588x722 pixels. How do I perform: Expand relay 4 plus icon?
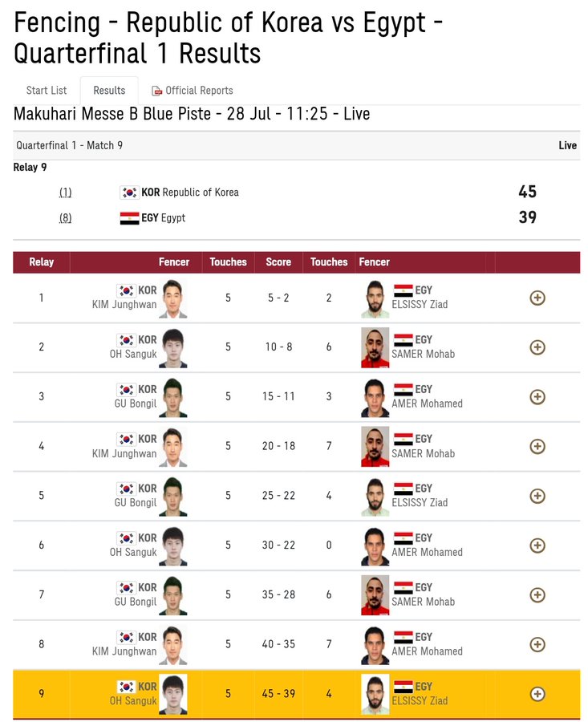tap(537, 446)
